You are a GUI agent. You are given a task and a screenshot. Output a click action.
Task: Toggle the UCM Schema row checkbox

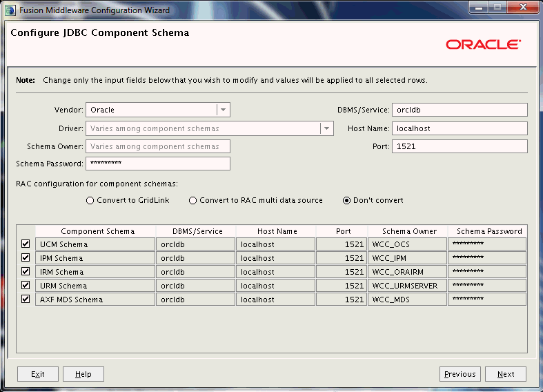coord(26,244)
